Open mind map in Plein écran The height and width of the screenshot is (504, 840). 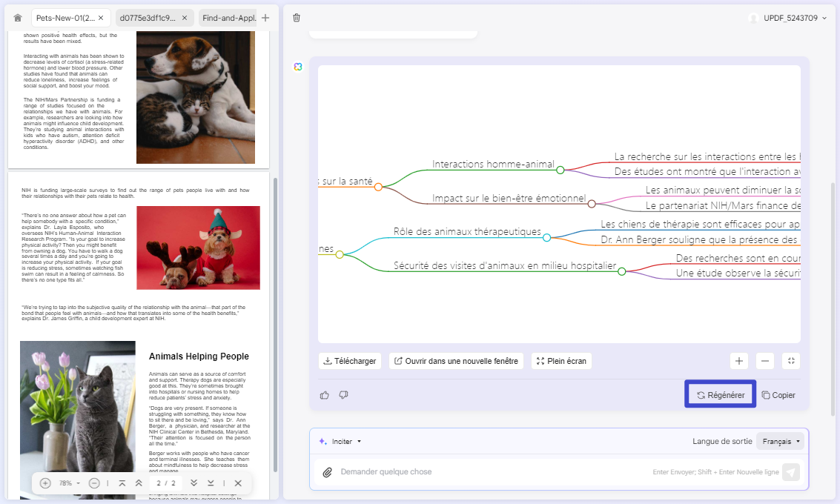561,361
